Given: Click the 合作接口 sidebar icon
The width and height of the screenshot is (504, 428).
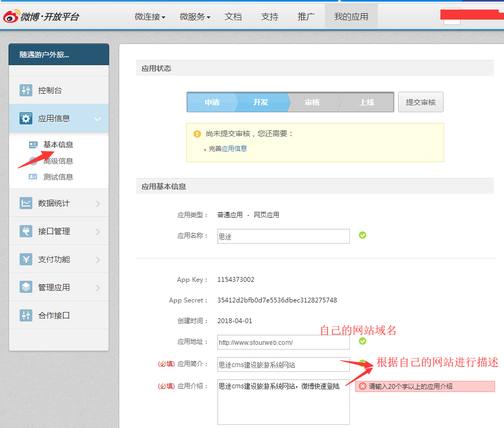Looking at the screenshot, I should click(x=26, y=316).
